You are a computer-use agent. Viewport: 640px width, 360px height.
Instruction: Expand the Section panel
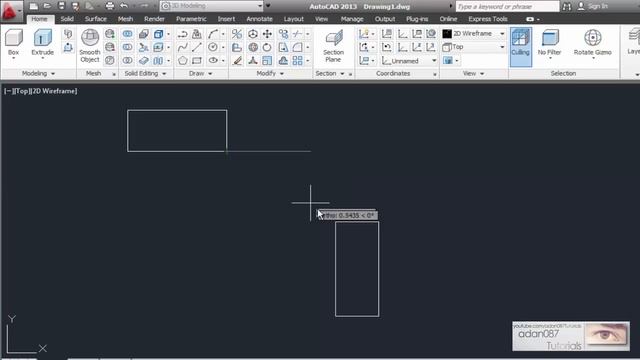coord(330,73)
